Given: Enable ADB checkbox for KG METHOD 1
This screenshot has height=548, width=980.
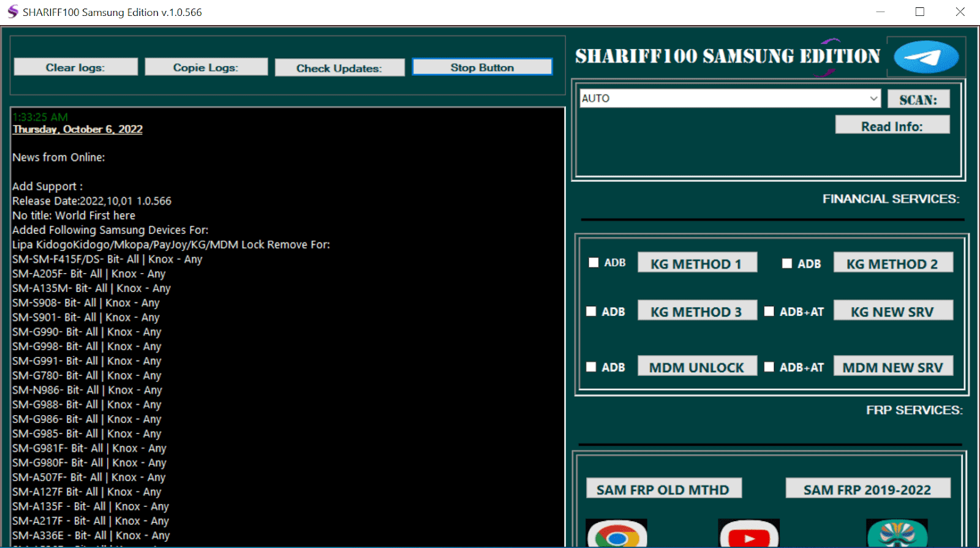Looking at the screenshot, I should (594, 263).
